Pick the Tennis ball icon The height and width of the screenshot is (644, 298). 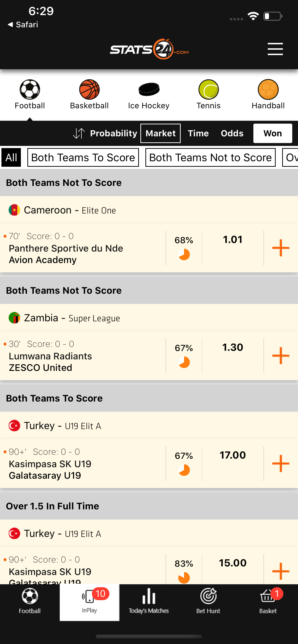coord(208,90)
